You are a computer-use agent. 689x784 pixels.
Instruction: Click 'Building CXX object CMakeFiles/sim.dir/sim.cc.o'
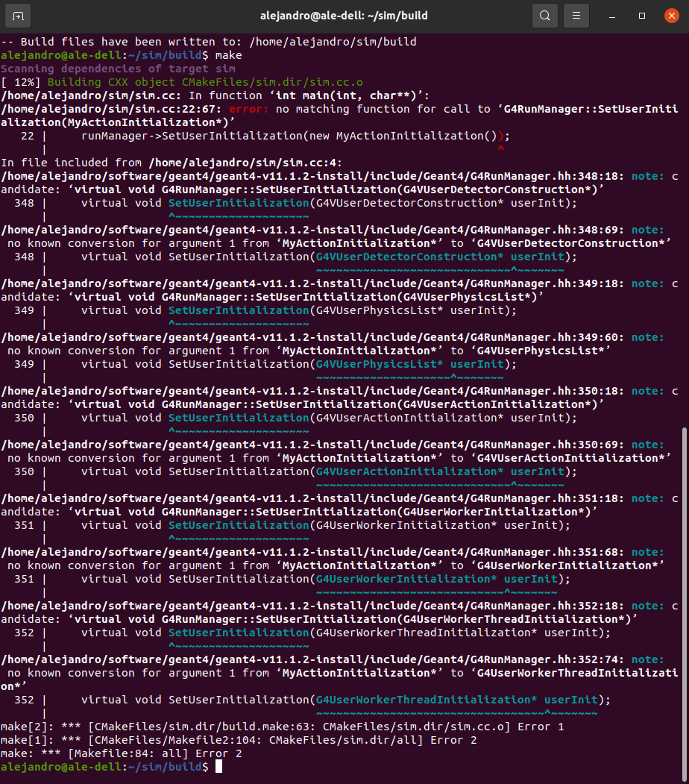pyautogui.click(x=205, y=83)
